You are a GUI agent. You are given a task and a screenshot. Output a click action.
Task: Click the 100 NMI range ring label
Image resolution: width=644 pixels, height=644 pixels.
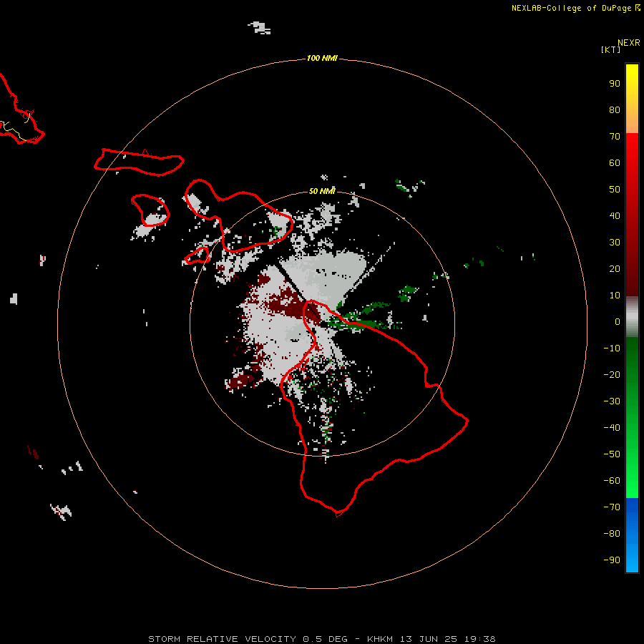[x=322, y=58]
